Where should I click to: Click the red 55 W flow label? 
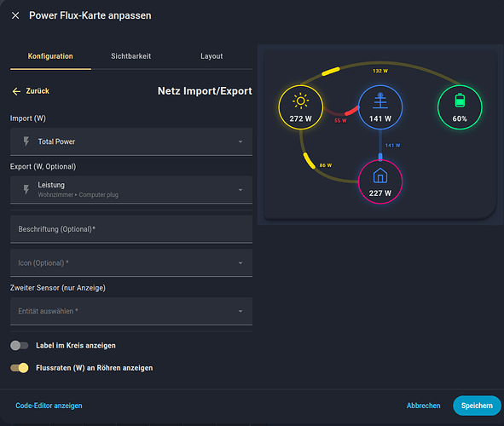point(340,121)
